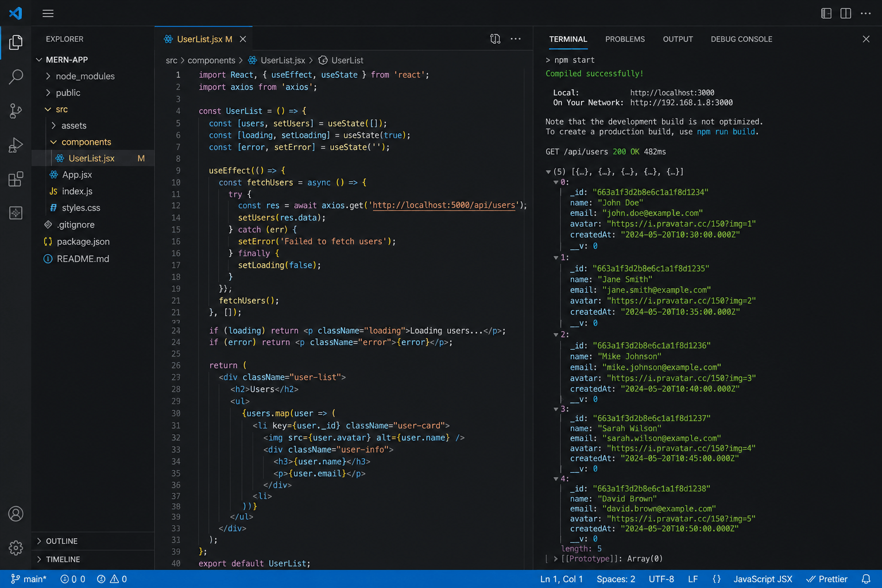Click the main* git branch indicator
The width and height of the screenshot is (882, 588).
coord(29,579)
